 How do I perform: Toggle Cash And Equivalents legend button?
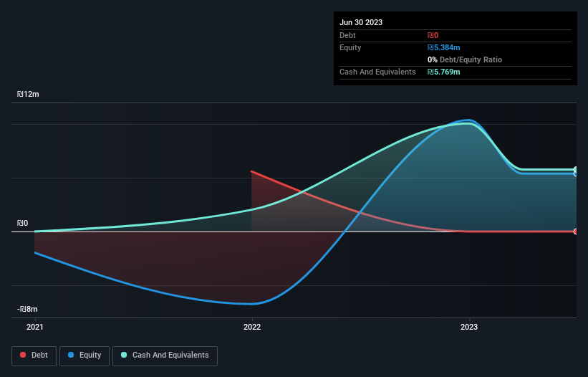[x=165, y=355]
